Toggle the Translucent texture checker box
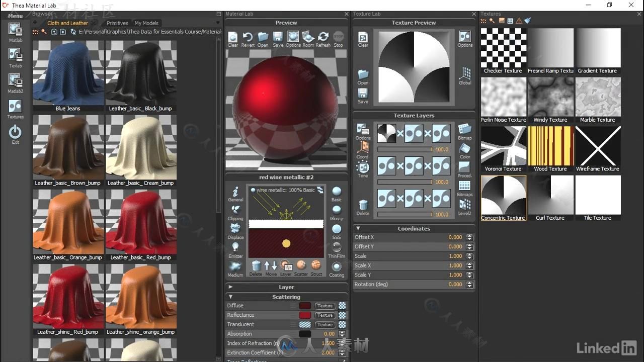Screen dimensions: 644x362 tap(342, 325)
